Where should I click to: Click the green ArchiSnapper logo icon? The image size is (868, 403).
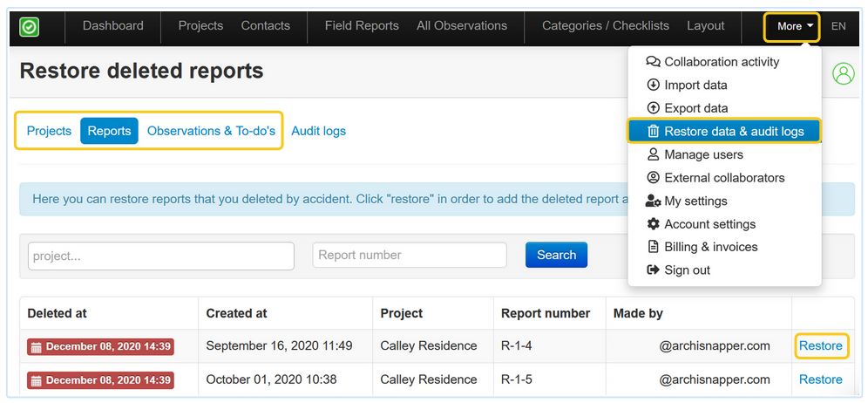pos(30,27)
